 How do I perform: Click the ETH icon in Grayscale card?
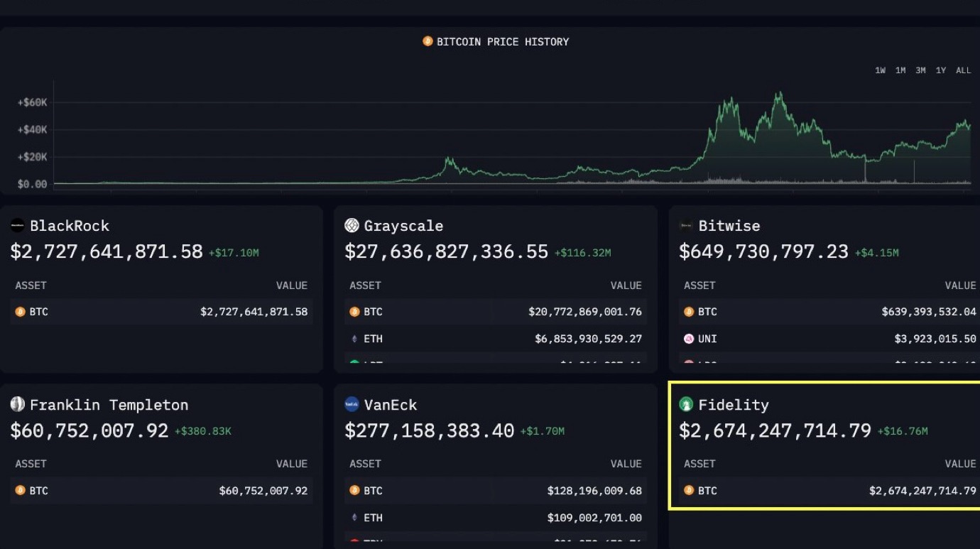(354, 339)
